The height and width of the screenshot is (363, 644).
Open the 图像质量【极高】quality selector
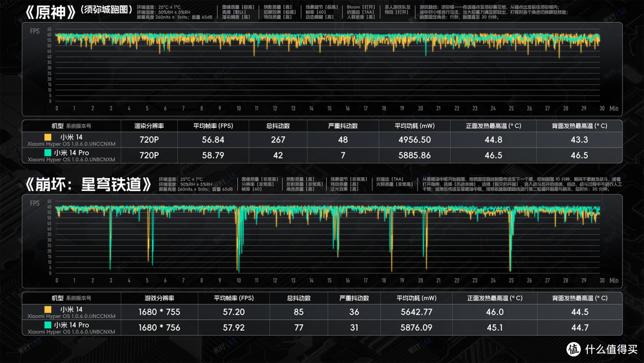tap(239, 7)
